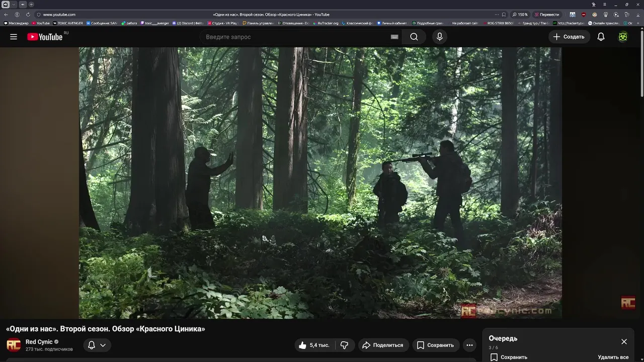This screenshot has width=644, height=362.
Task: Open the Red Cynic channel avatar
Action: click(14, 345)
